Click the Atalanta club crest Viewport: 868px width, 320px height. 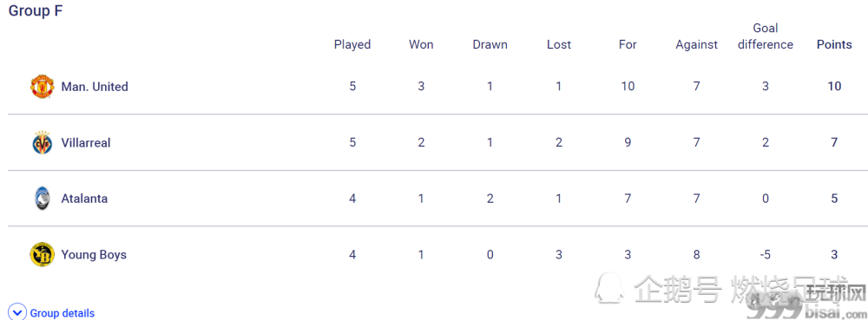[42, 199]
